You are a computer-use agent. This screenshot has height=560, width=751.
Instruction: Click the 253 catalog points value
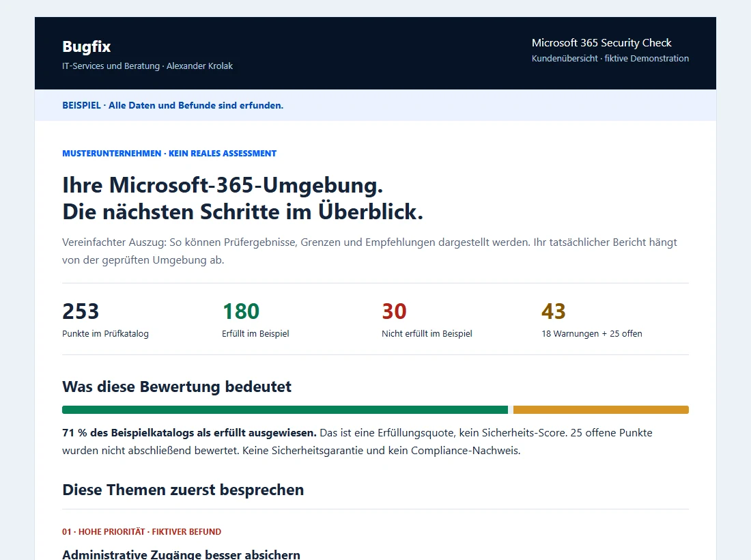pos(81,311)
